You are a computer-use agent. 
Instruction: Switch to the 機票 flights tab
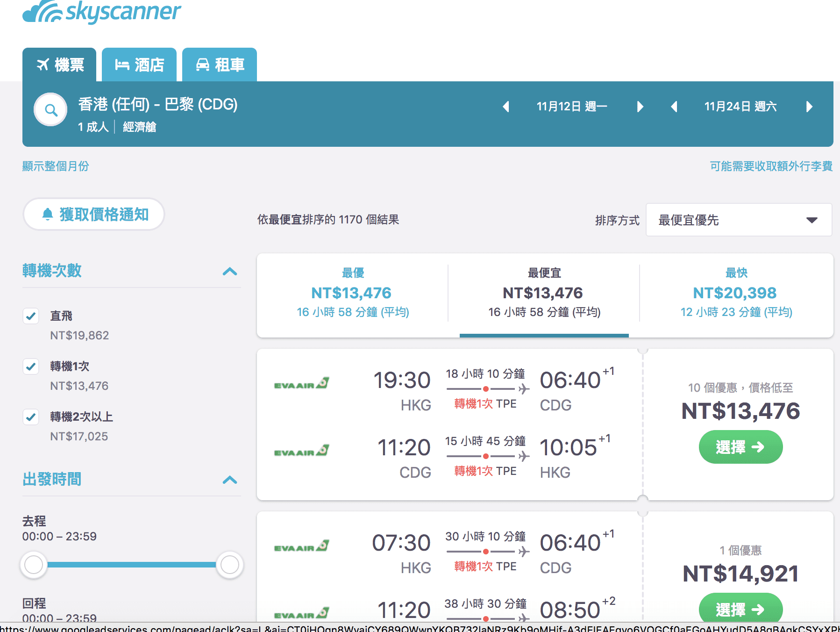point(59,65)
